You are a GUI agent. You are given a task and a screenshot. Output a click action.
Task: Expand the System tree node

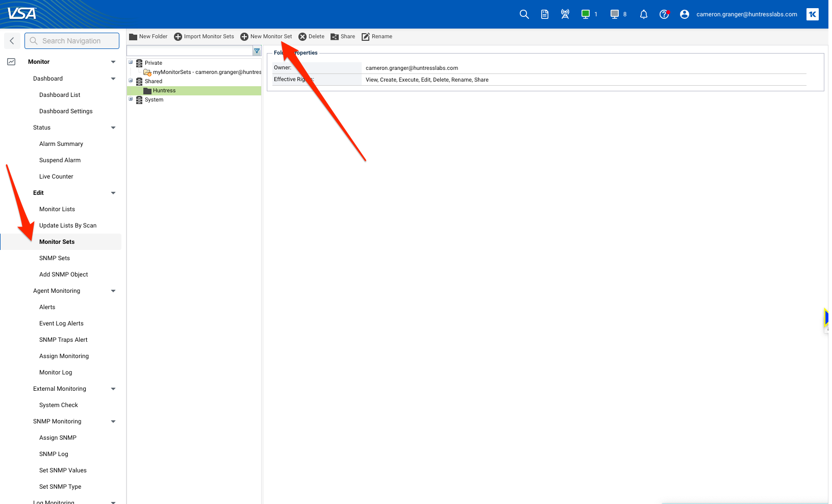click(x=131, y=99)
